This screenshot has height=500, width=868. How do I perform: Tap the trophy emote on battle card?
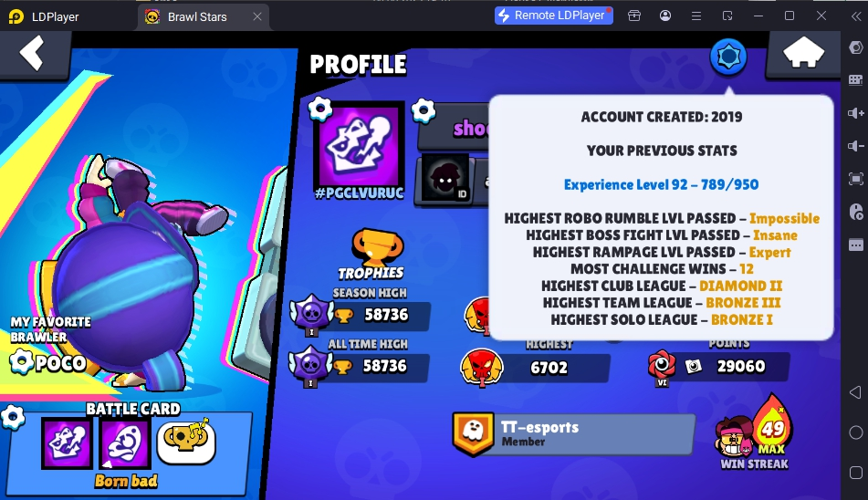pos(186,442)
